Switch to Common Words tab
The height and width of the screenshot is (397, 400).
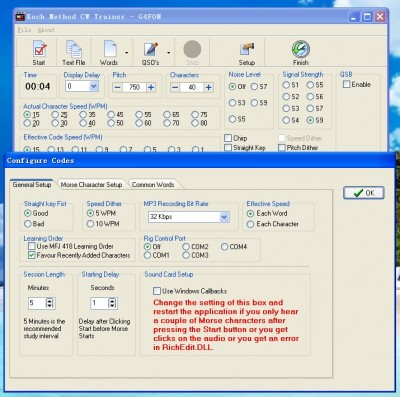(153, 184)
